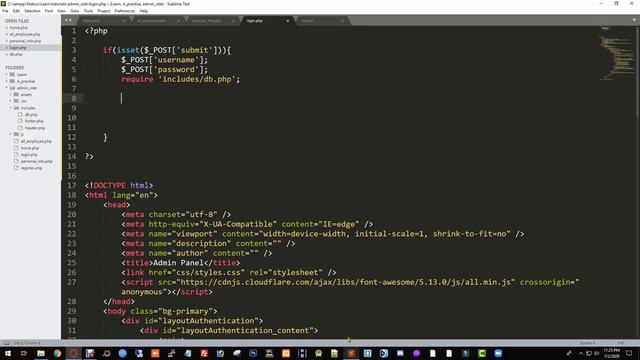Open File Explorer in the taskbar
This screenshot has height=360, width=640.
(41, 353)
